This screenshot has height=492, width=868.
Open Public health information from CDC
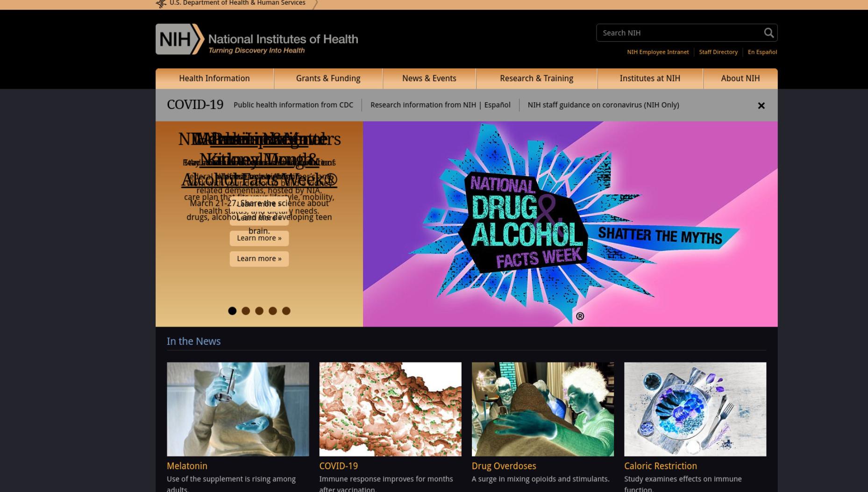tap(293, 105)
